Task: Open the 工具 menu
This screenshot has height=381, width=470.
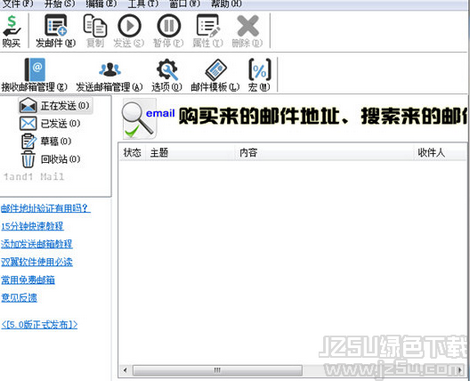Action: point(143,4)
